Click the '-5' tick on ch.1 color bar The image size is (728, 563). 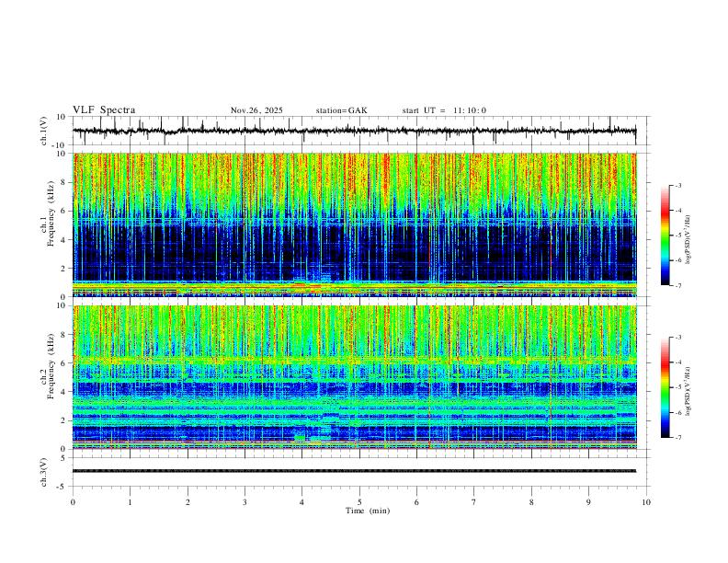(678, 236)
